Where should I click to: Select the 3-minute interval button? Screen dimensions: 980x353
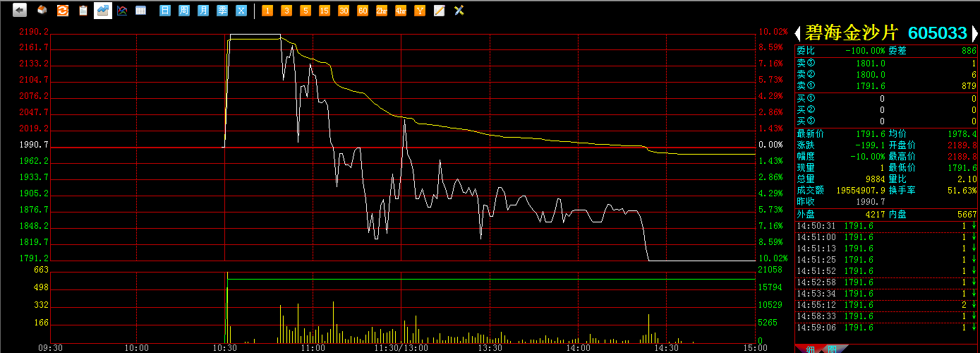pos(286,11)
